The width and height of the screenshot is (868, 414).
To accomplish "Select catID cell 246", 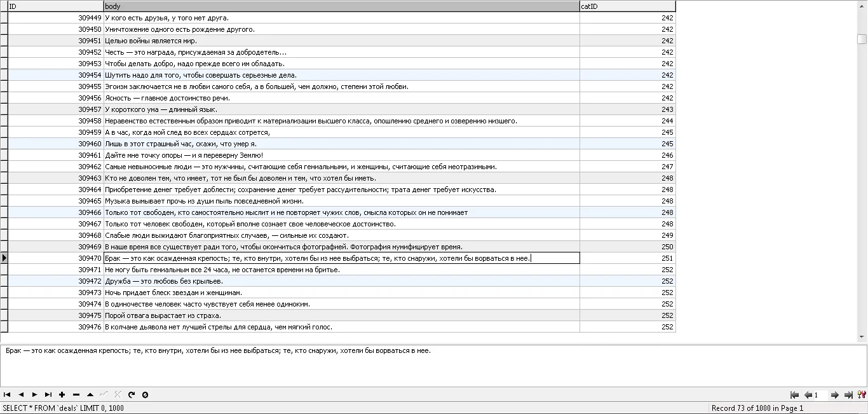I will [x=628, y=155].
